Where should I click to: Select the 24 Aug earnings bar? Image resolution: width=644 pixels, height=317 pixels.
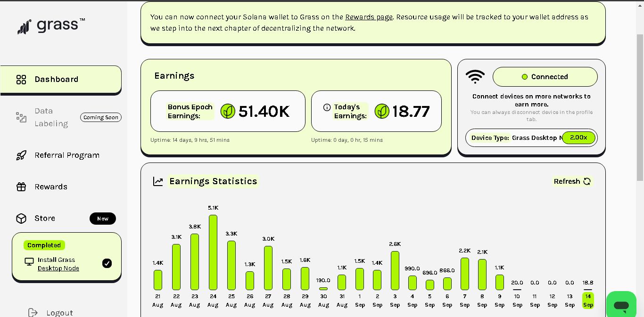pos(213,252)
